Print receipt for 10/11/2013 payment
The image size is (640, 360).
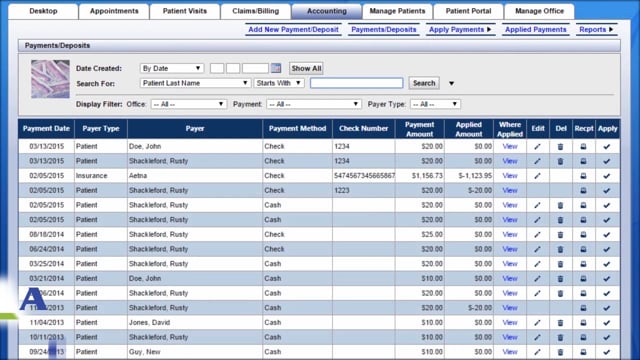click(x=583, y=338)
